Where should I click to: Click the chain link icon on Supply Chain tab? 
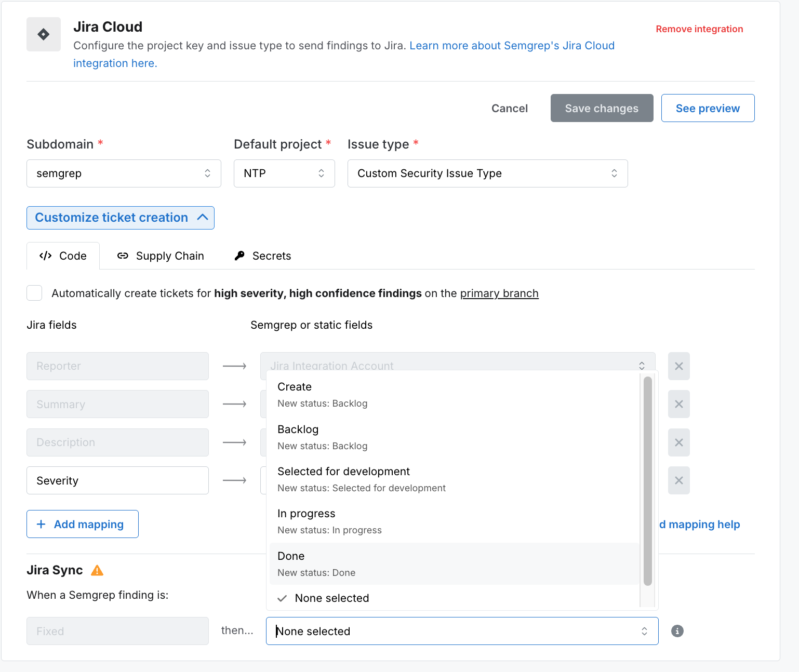click(x=123, y=256)
